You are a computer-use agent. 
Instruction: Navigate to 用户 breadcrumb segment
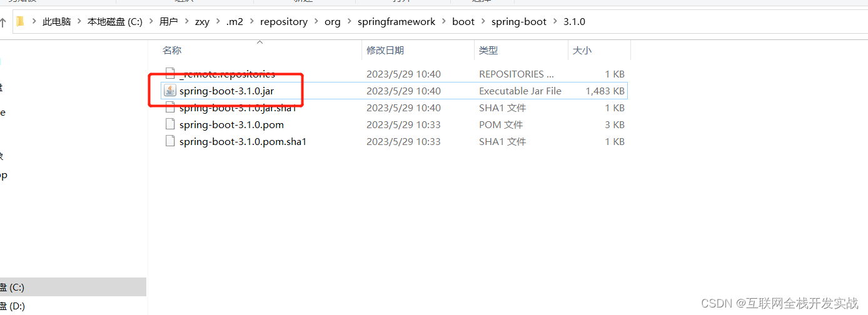tap(168, 22)
